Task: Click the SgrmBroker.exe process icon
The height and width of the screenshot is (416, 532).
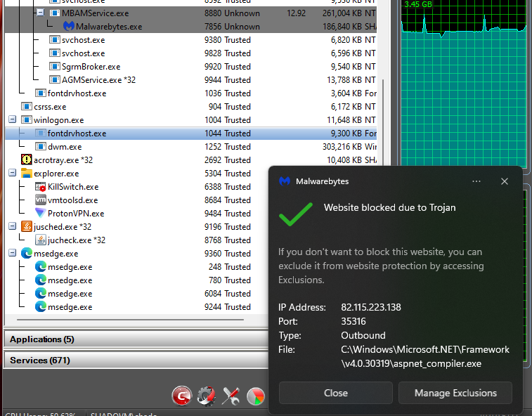Action: (55, 66)
